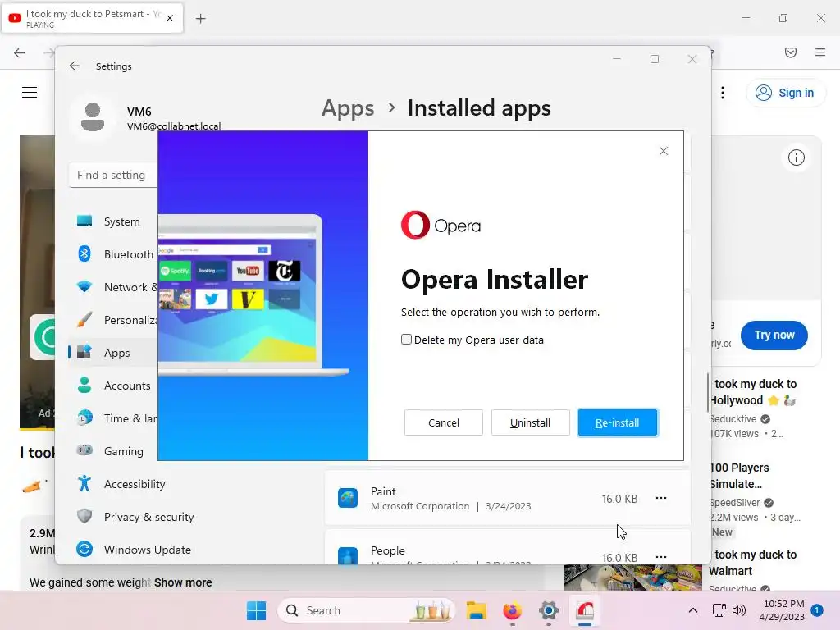Screen dimensions: 840x630
Task: Open the 100 Players Simulate video
Action: click(x=739, y=476)
